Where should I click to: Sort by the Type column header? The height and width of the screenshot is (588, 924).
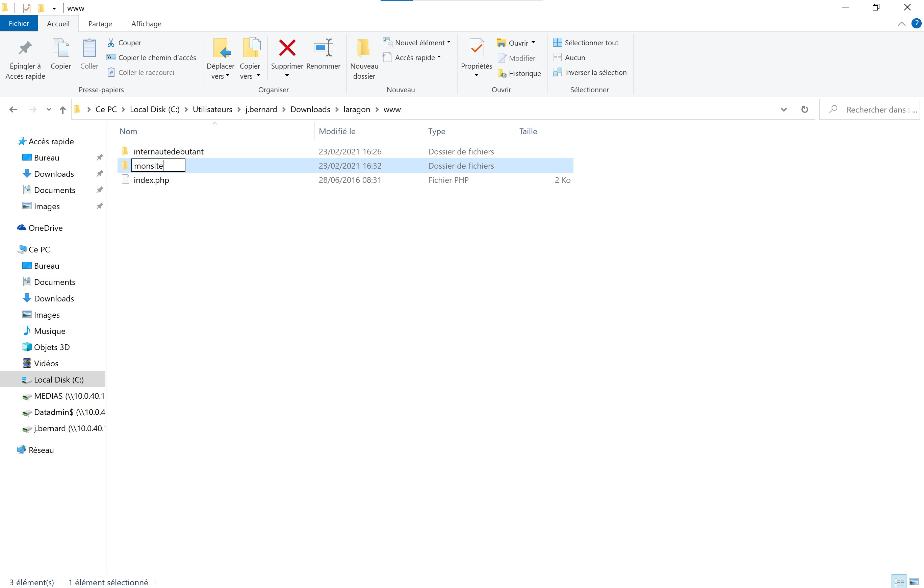437,131
